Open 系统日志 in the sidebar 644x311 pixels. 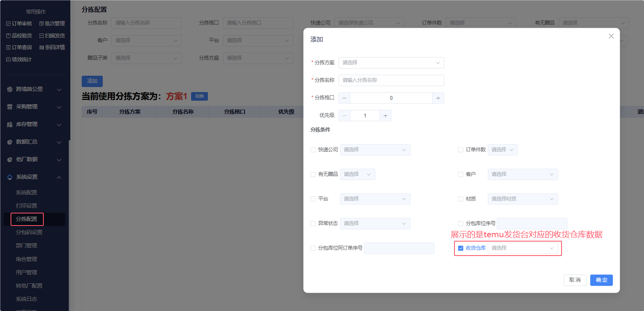click(x=27, y=299)
